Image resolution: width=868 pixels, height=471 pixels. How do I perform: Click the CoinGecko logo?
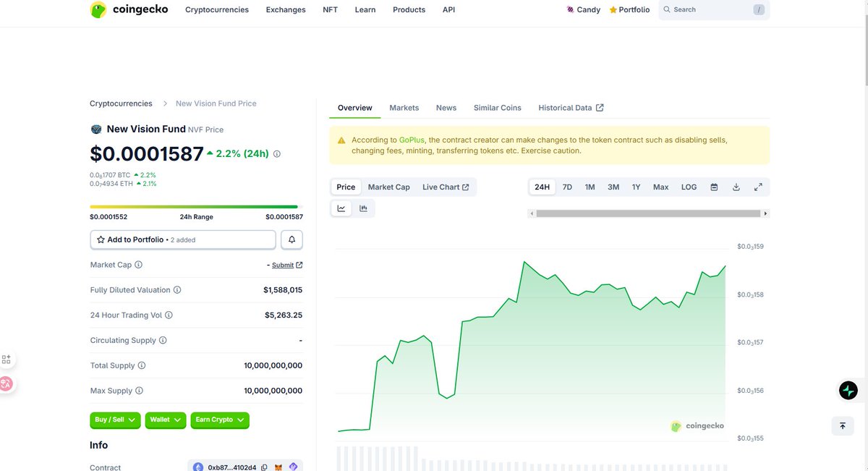point(129,10)
